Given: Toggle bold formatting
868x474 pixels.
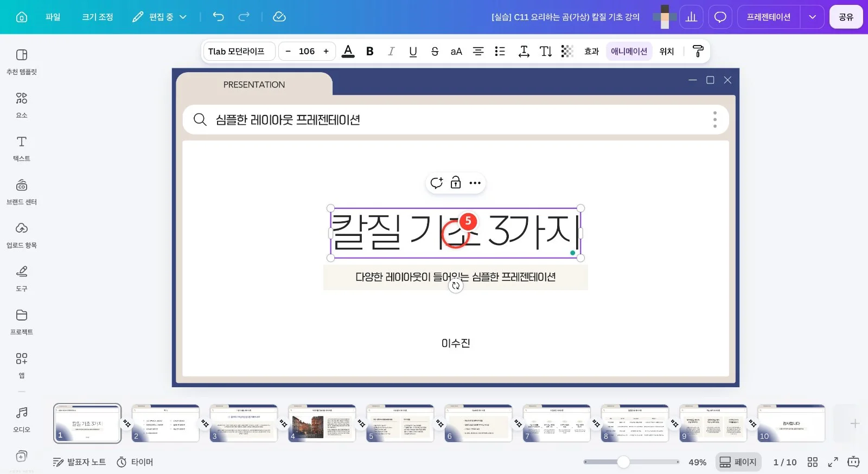Looking at the screenshot, I should pos(370,52).
